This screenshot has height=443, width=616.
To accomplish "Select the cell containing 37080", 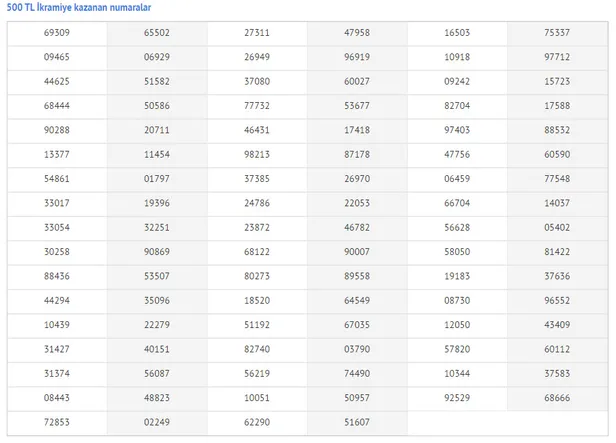I will tap(257, 81).
